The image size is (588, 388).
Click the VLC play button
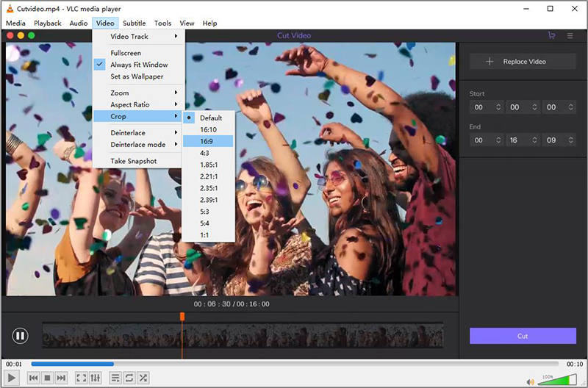[x=12, y=378]
